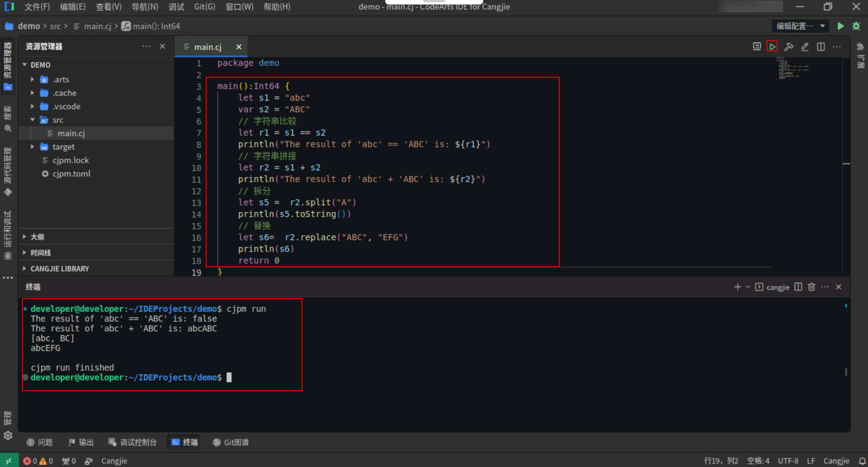
Task: Close the terminal panel
Action: pyautogui.click(x=839, y=287)
